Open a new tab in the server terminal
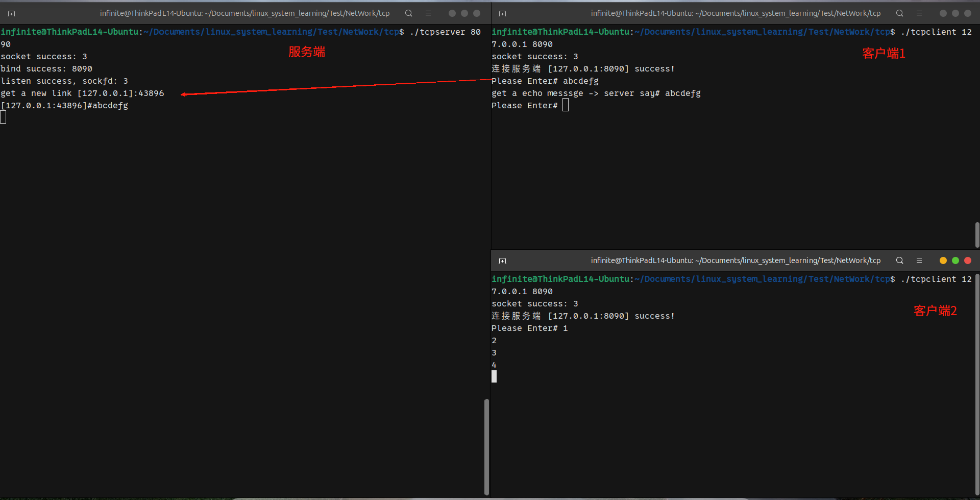Viewport: 980px width, 500px height. (x=11, y=13)
